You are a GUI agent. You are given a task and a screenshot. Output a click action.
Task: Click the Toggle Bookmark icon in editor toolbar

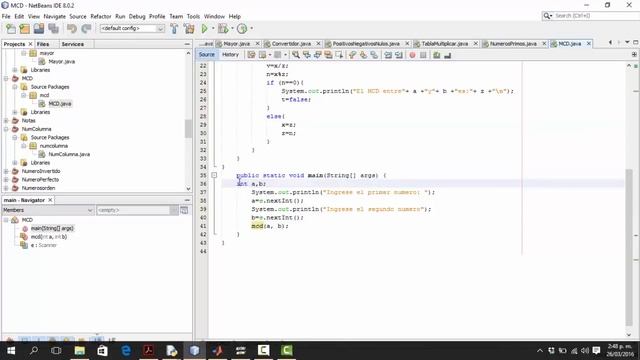pyautogui.click(x=374, y=55)
